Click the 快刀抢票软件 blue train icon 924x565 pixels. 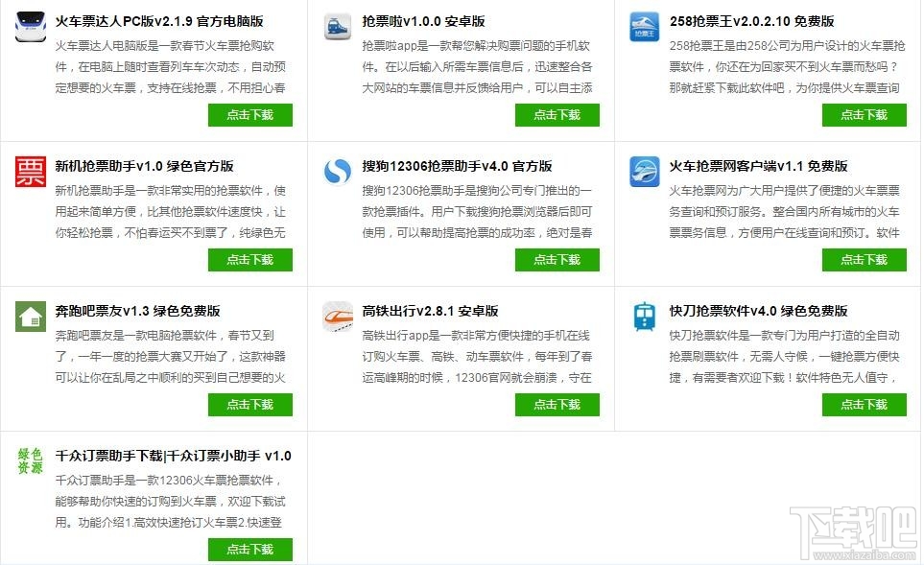coord(645,317)
